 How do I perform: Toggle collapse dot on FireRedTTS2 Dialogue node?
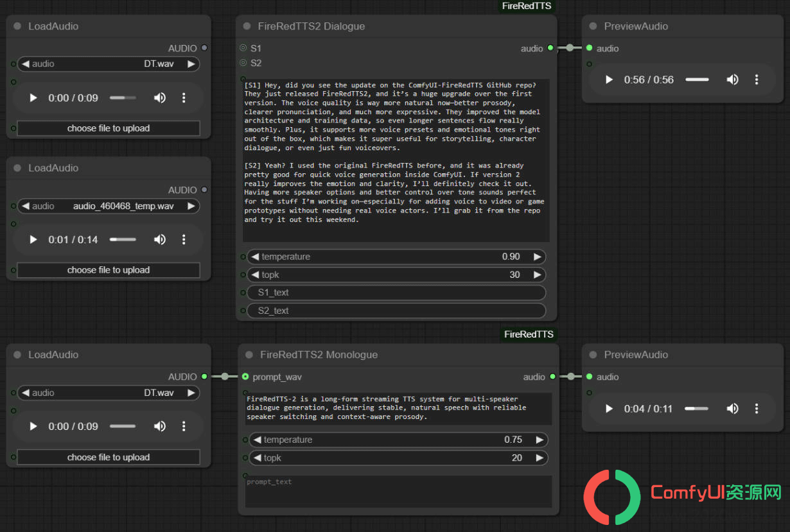pyautogui.click(x=247, y=26)
